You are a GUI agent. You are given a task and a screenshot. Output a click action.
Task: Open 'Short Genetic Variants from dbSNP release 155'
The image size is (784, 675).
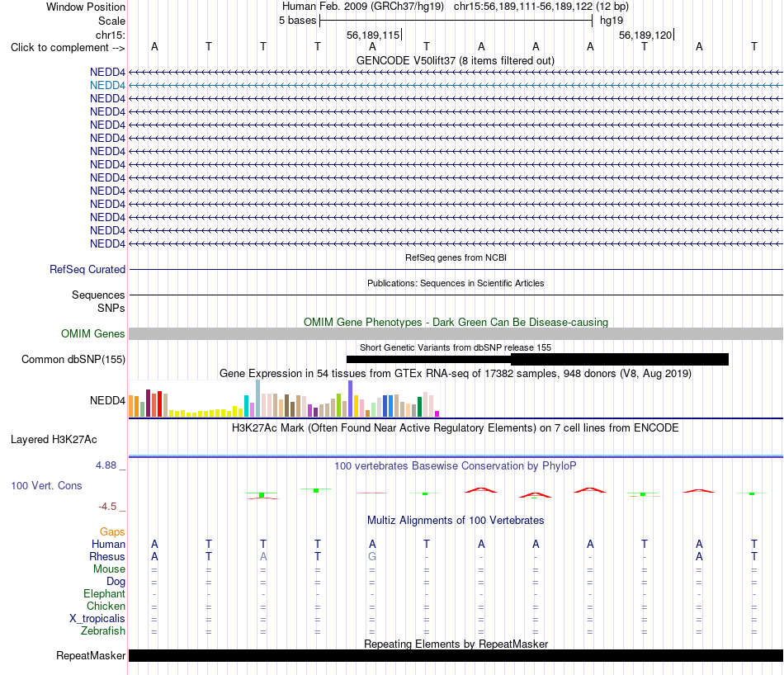point(456,347)
